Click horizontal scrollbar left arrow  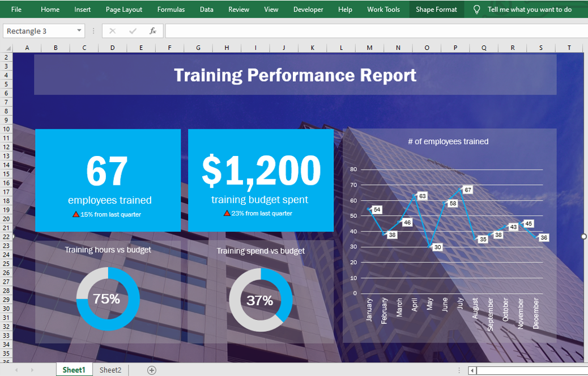coord(472,371)
